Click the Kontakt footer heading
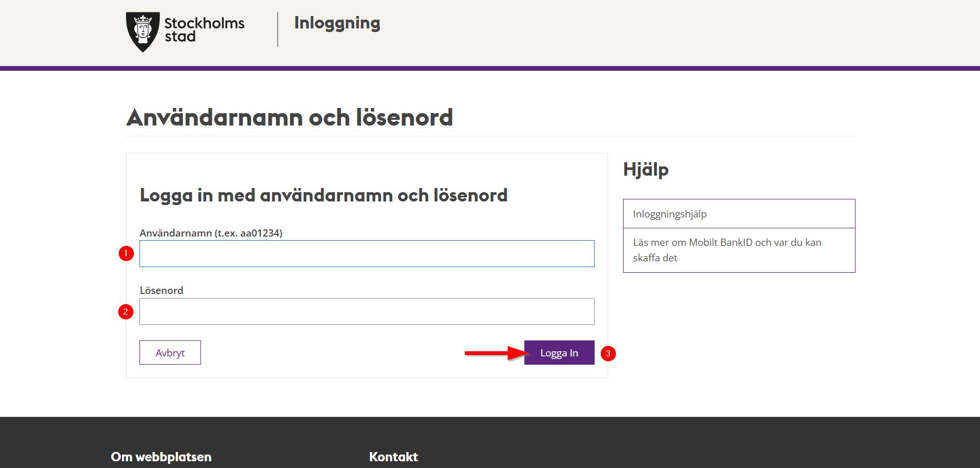Image resolution: width=980 pixels, height=468 pixels. 393,457
